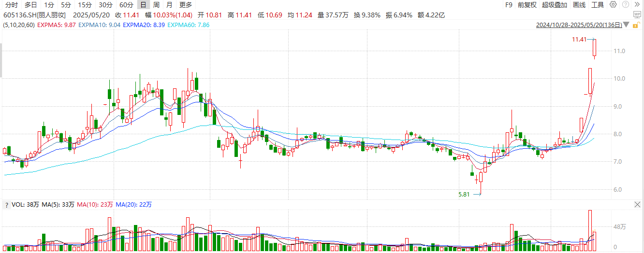Image resolution: width=644 pixels, height=253 pixels.
Task: Click the F9 button
Action: pyautogui.click(x=509, y=5)
